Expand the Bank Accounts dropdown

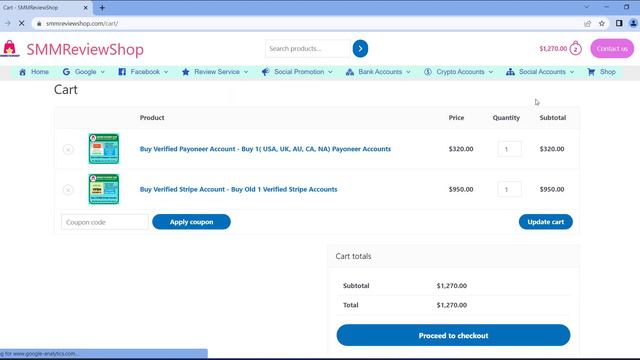[408, 72]
